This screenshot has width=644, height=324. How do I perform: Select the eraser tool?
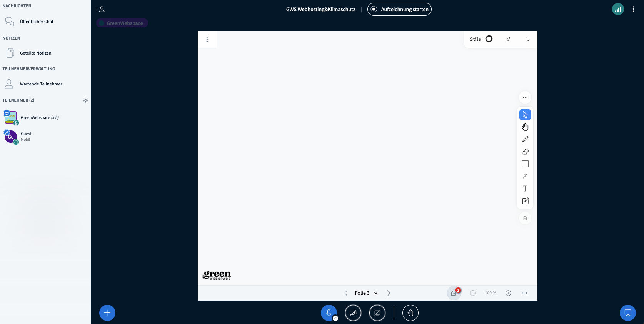(525, 152)
